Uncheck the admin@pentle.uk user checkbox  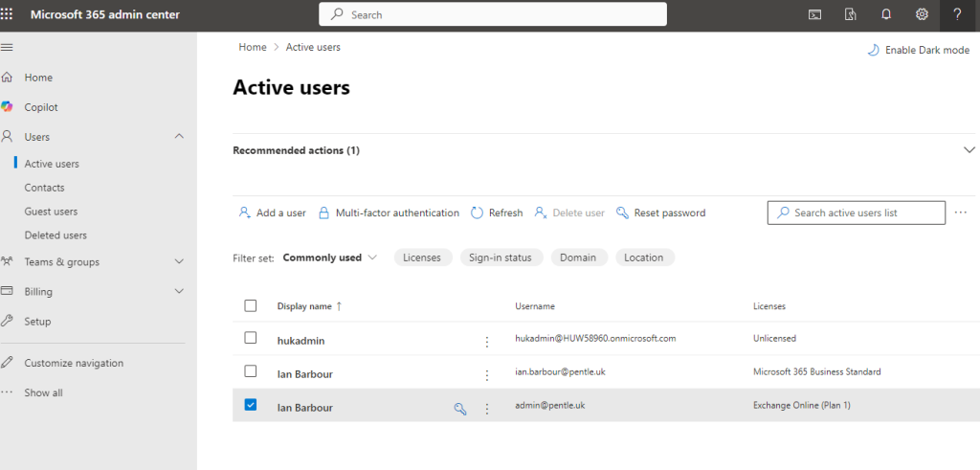tap(251, 404)
